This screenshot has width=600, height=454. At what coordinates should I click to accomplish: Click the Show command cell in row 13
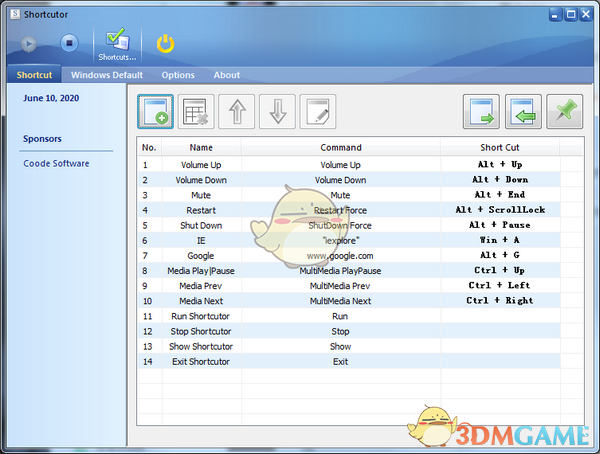(341, 346)
